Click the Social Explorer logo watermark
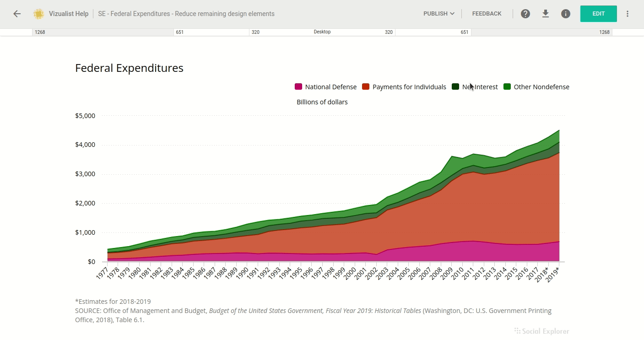 pos(541,331)
